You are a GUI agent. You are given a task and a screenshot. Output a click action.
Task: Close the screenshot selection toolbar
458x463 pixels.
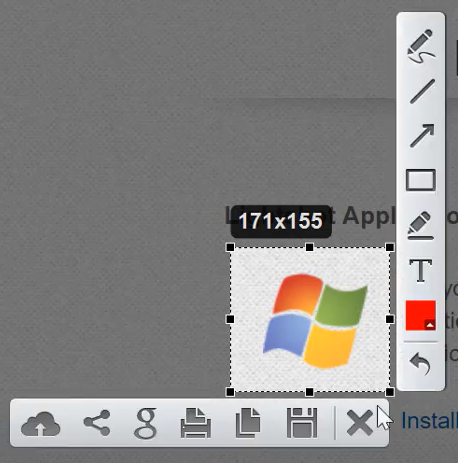click(360, 423)
